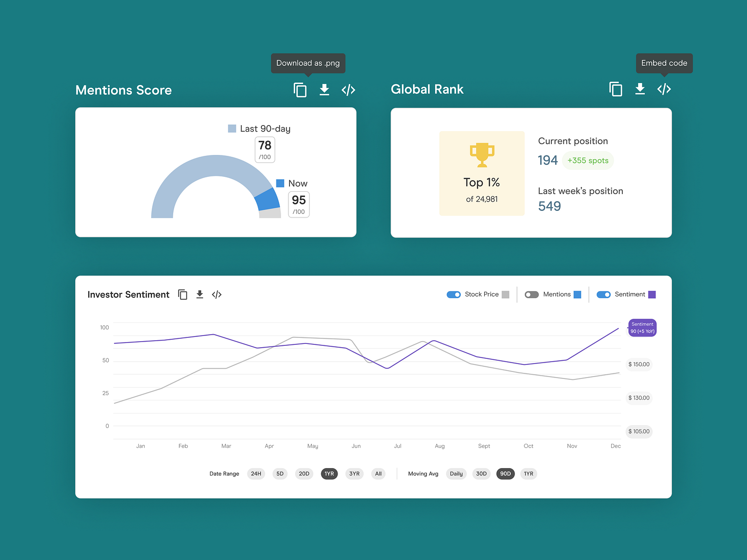This screenshot has height=560, width=747.
Task: Copy the Global Rank widget
Action: point(616,89)
